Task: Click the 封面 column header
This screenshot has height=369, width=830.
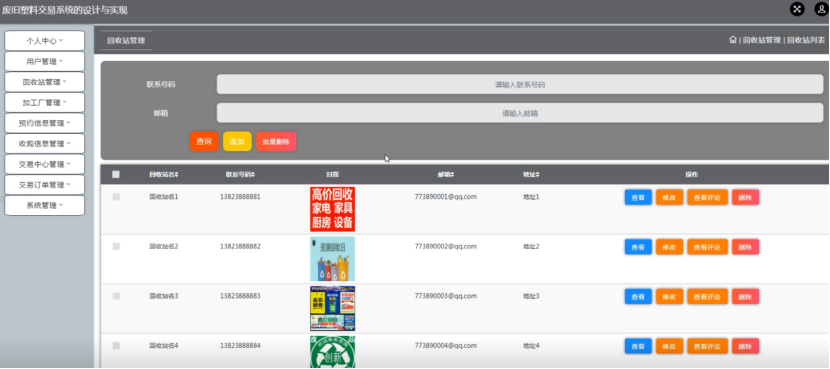Action: (x=332, y=175)
